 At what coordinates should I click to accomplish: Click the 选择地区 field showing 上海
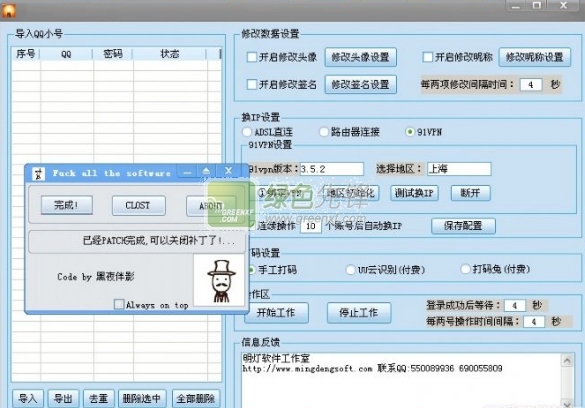(x=459, y=169)
